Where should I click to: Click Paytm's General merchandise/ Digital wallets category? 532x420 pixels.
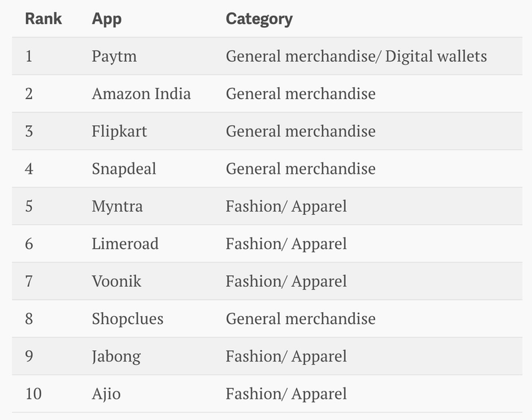click(356, 56)
